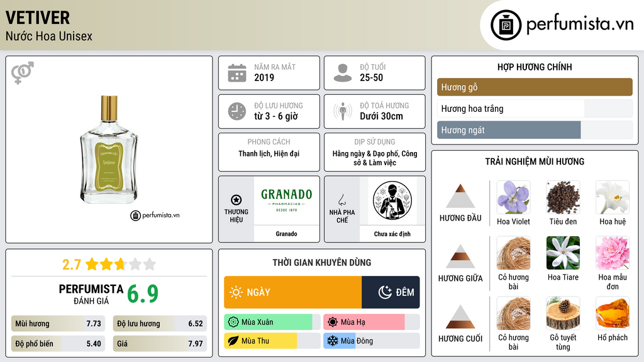Click the Độ phổ biến 5.40 score bar
Image resolution: width=644 pixels, height=362 pixels.
[x=58, y=344]
